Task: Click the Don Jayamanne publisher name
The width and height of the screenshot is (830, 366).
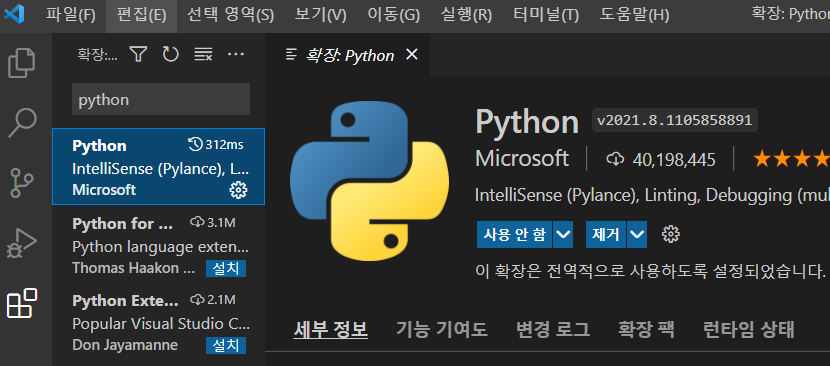Action: (x=125, y=345)
